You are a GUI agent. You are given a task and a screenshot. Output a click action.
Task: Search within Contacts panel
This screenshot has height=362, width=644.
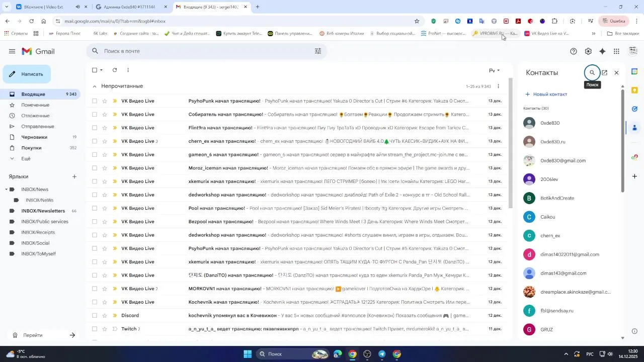click(x=592, y=72)
